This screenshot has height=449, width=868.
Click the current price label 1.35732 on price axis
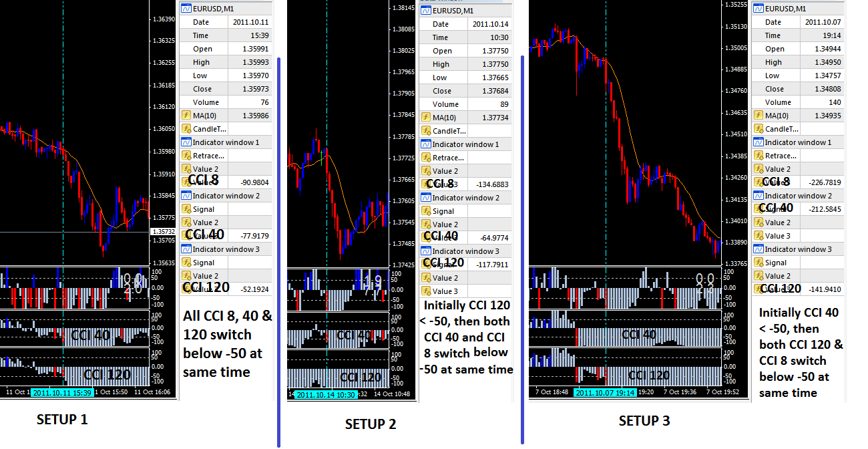164,232
